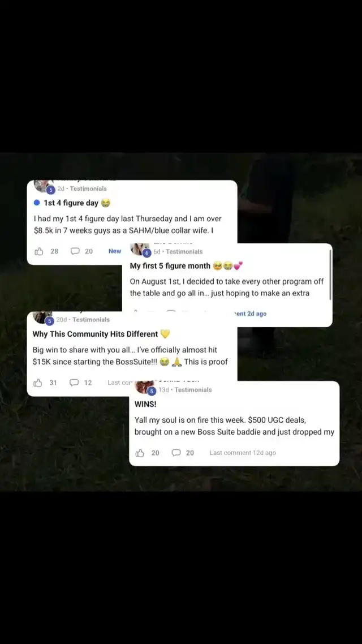The height and width of the screenshot is (644, 362).
Task: Open the "WINS!" post title
Action: coord(145,404)
